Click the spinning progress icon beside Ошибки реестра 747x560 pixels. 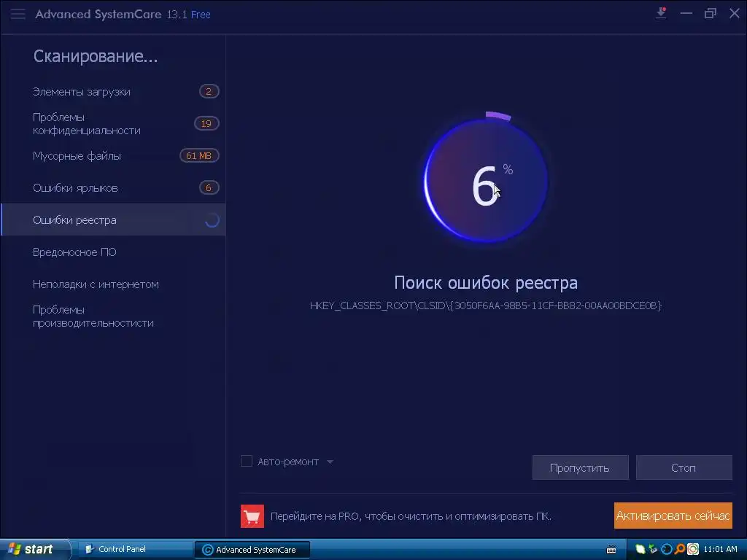tap(212, 220)
